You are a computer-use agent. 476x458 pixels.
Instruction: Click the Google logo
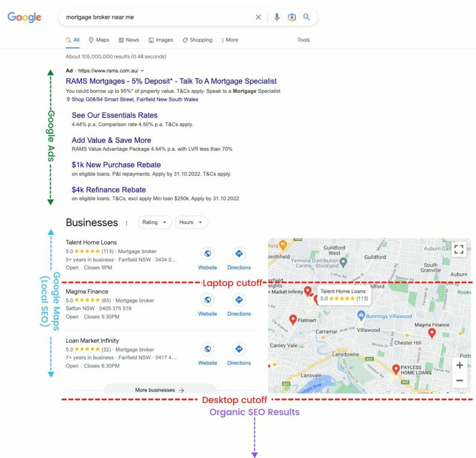coord(24,17)
